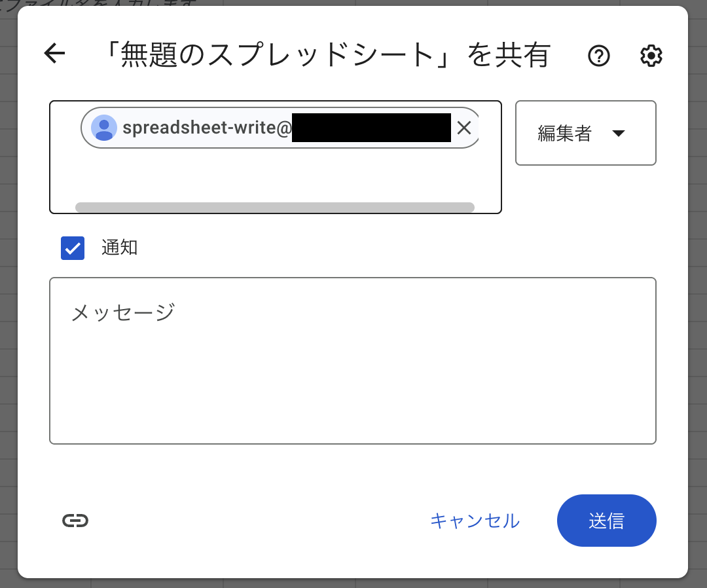Image resolution: width=707 pixels, height=588 pixels.
Task: Open sharing settings gear icon
Action: pyautogui.click(x=651, y=56)
